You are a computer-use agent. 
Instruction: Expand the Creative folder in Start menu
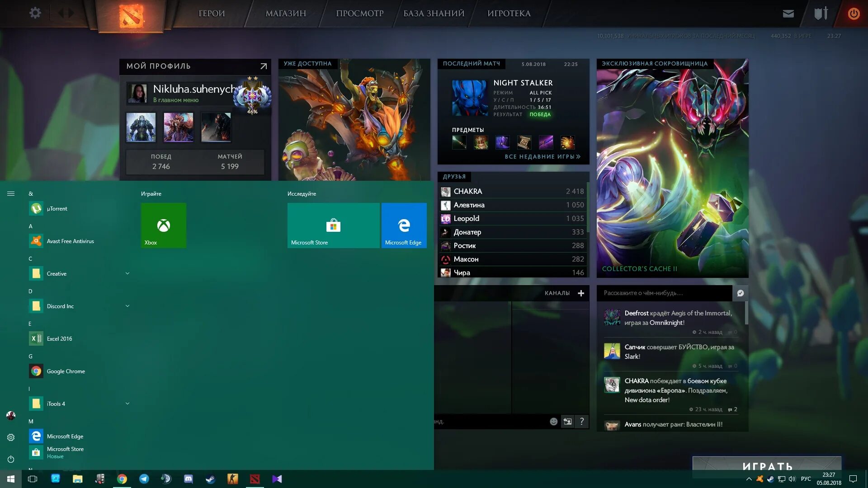pos(127,274)
